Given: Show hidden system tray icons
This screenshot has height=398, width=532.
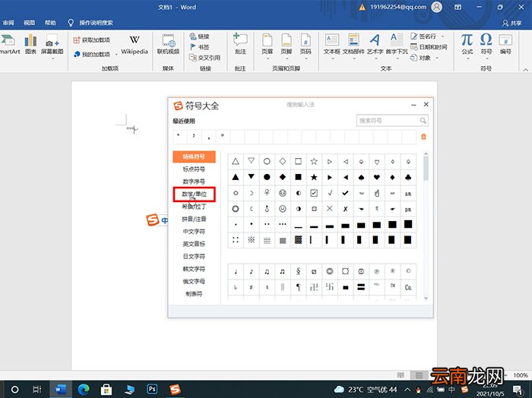Looking at the screenshot, I should pos(408,389).
